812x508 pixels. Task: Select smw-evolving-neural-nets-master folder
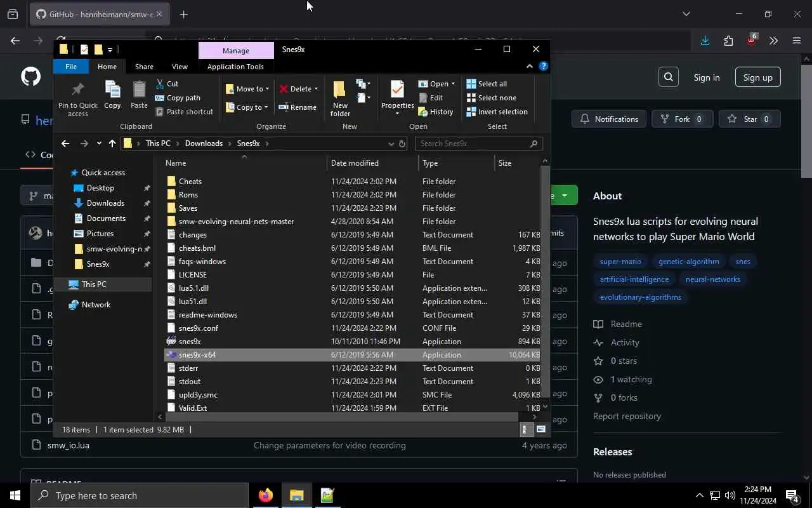coord(236,222)
